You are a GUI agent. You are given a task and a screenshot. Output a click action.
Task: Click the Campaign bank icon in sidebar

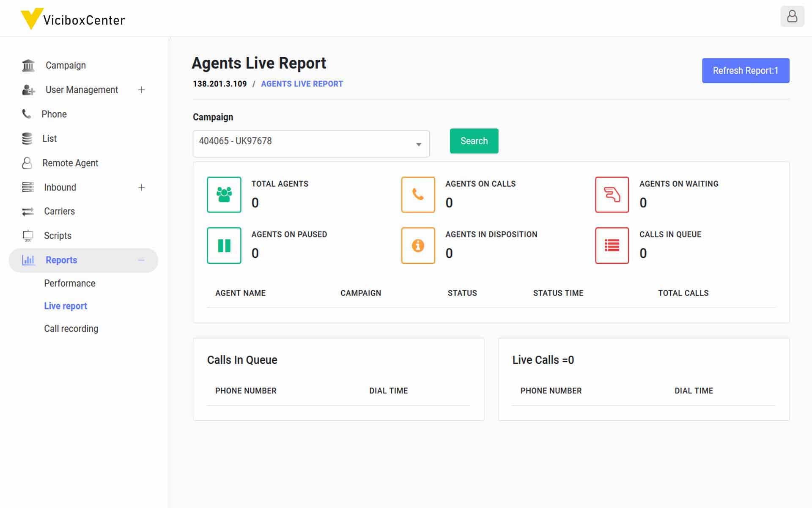[x=28, y=65]
